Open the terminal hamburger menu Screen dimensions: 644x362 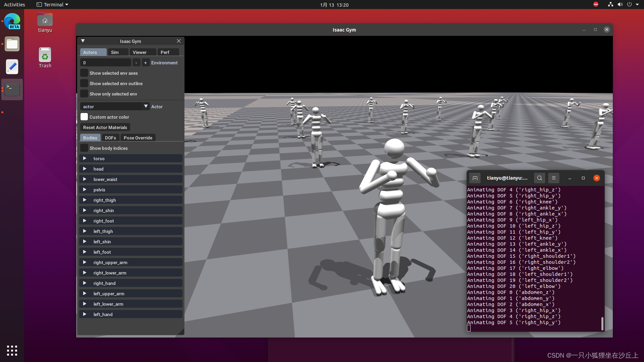(x=554, y=178)
